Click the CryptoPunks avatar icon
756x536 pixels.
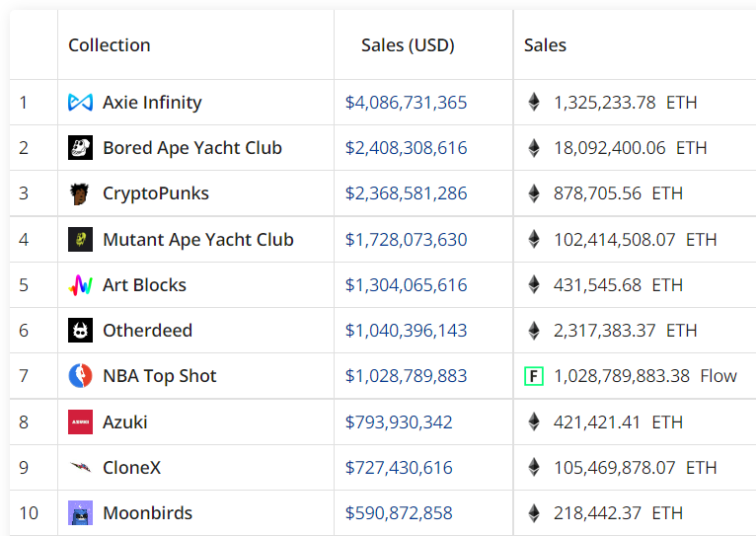[80, 193]
